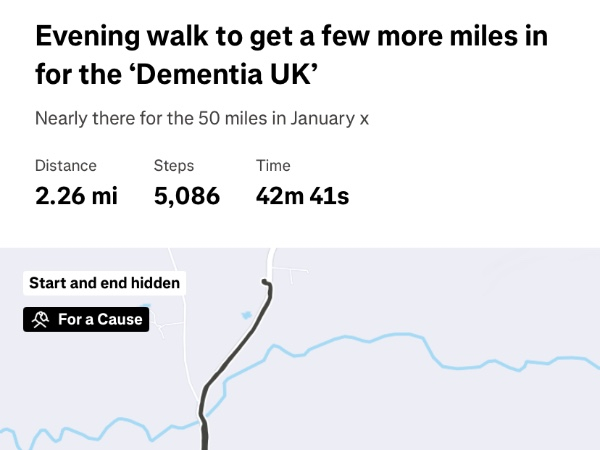Select the 5,086 steps value

pyautogui.click(x=187, y=196)
